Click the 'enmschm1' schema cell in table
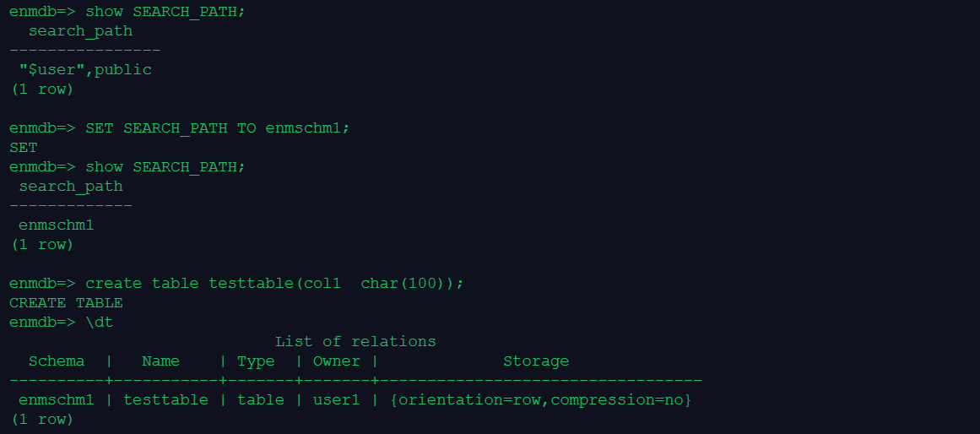Screen dimensions: 980x434 click(x=57, y=399)
